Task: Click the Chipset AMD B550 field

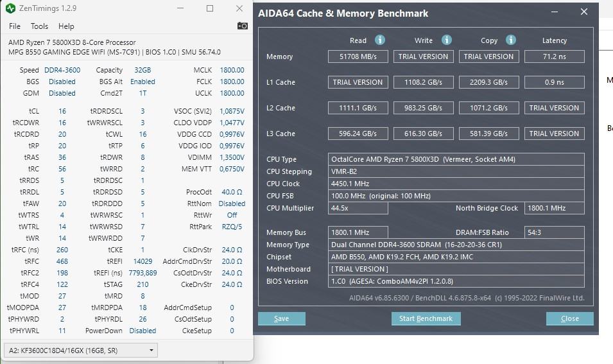Action: pos(456,257)
